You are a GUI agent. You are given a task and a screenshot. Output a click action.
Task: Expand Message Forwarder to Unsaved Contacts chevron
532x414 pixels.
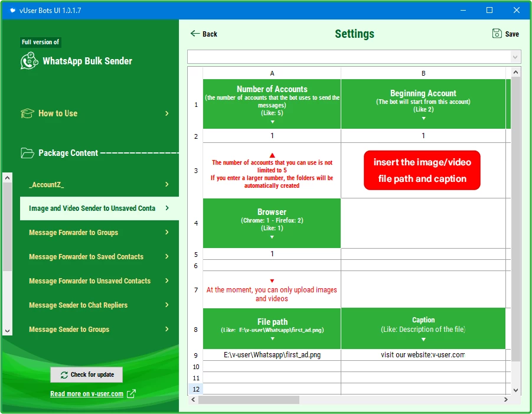(x=167, y=281)
